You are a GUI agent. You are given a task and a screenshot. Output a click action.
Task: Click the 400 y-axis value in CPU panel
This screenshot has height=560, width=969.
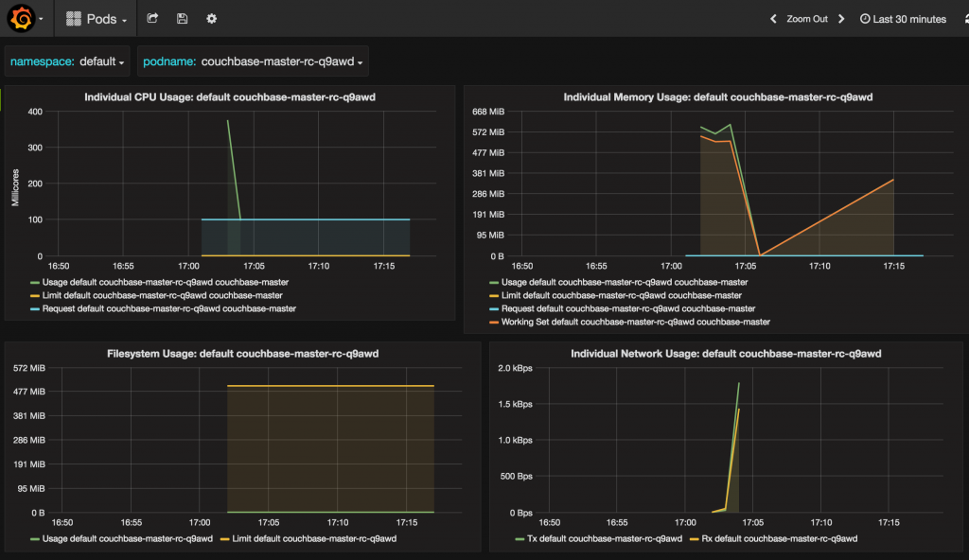(x=35, y=112)
